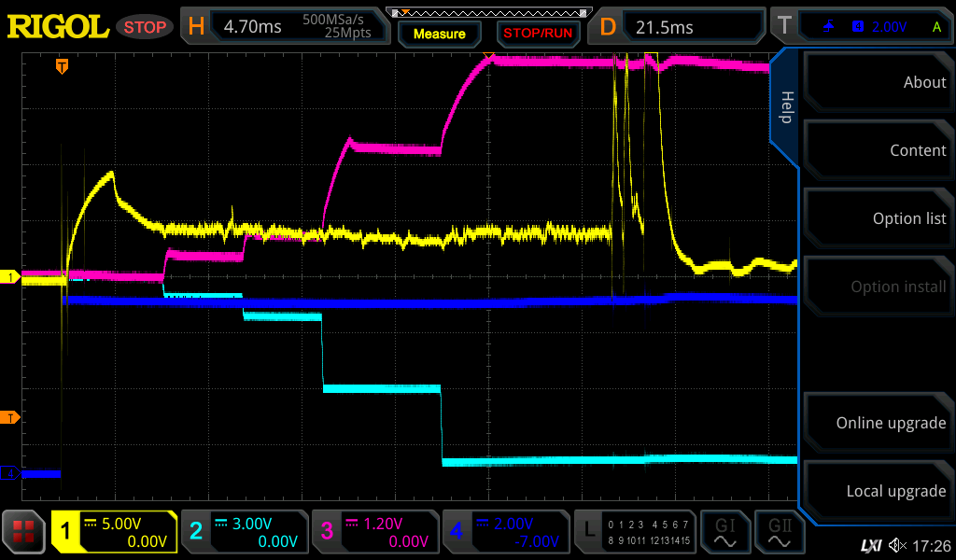The image size is (956, 560).
Task: Click the RIGOL logo
Action: click(58, 27)
